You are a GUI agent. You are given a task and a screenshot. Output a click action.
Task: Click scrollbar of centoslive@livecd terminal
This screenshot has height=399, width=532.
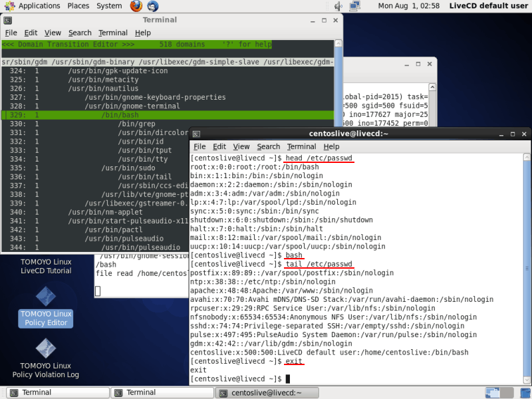[x=527, y=268]
